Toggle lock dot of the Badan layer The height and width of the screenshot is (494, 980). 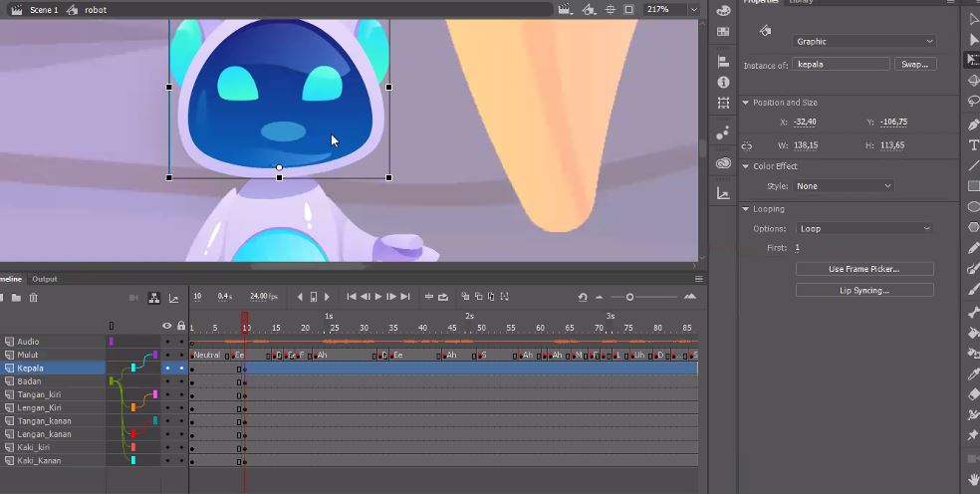[x=181, y=381]
